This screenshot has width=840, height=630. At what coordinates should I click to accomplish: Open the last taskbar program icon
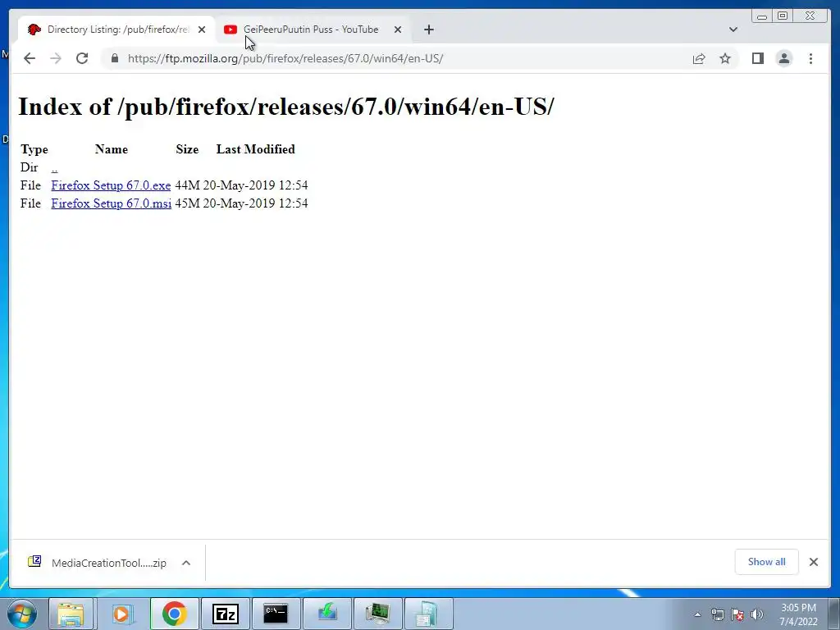click(x=428, y=614)
